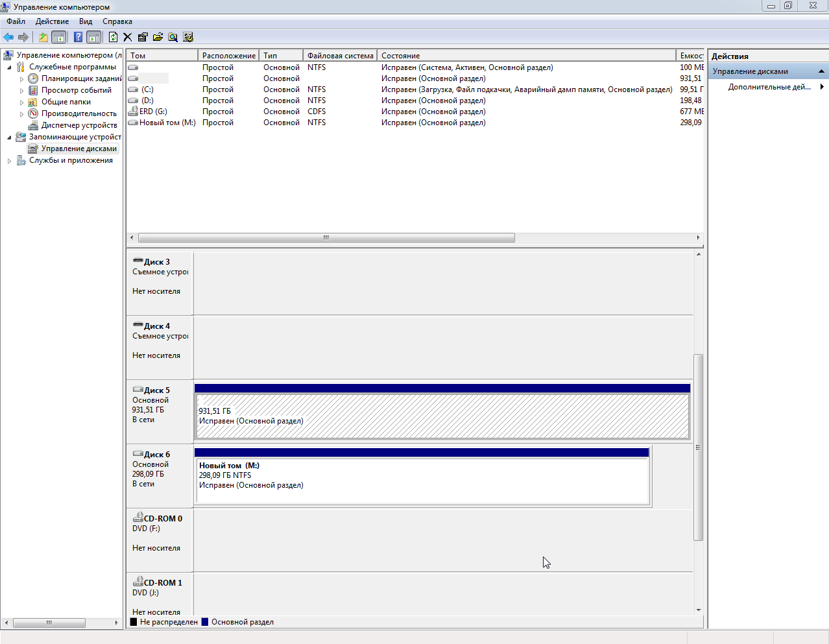Open Help with the question mark icon
This screenshot has width=829, height=644.
78,38
